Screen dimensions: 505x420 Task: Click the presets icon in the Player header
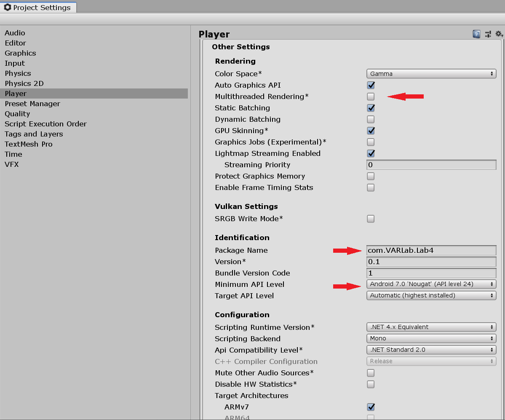[x=488, y=34]
